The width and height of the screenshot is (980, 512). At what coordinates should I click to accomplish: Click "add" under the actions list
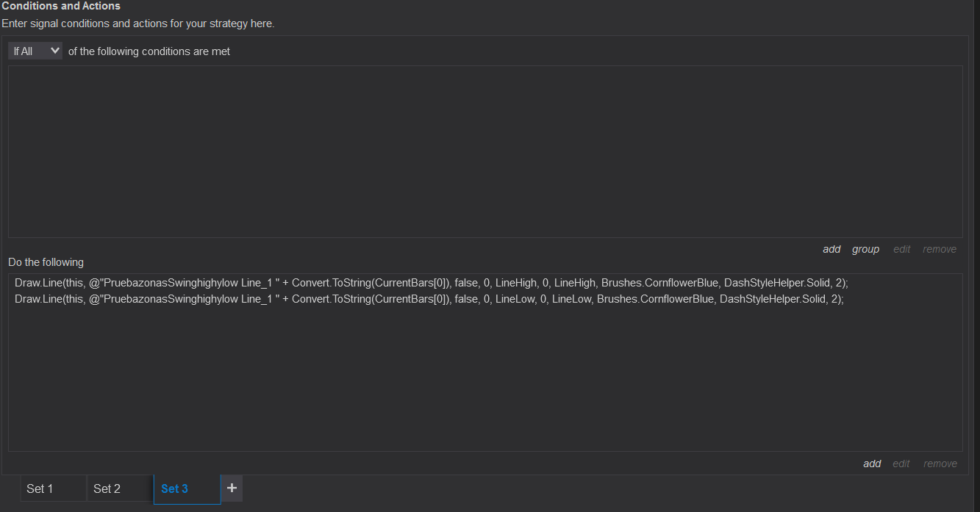[x=872, y=464]
